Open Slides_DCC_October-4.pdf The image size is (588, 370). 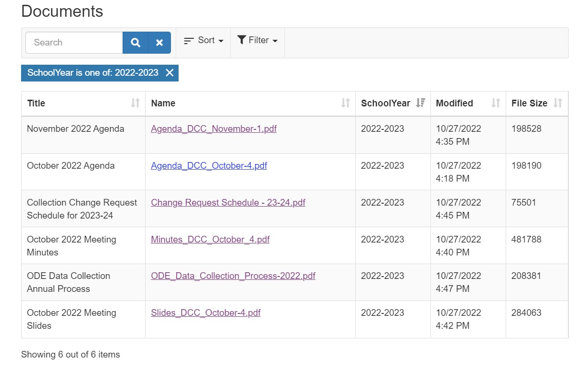tap(205, 312)
